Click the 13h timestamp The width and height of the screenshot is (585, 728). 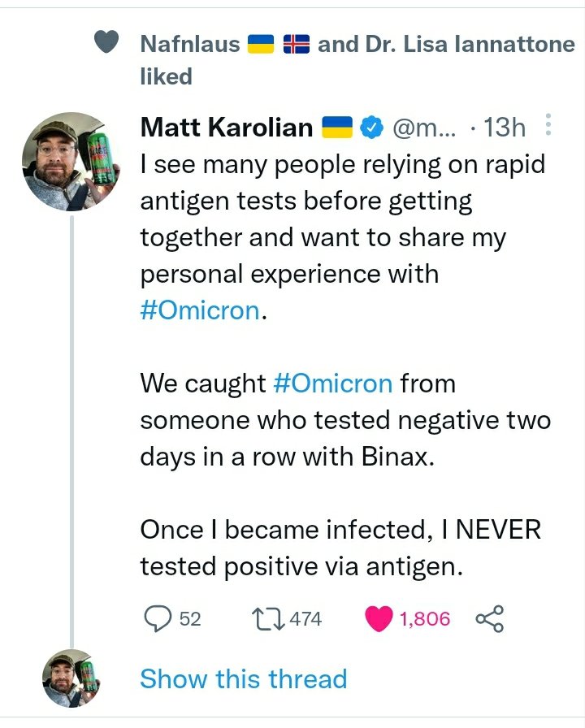pos(504,128)
